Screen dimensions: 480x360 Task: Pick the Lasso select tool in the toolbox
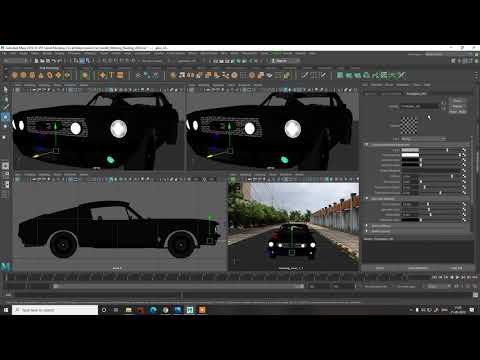[5, 99]
